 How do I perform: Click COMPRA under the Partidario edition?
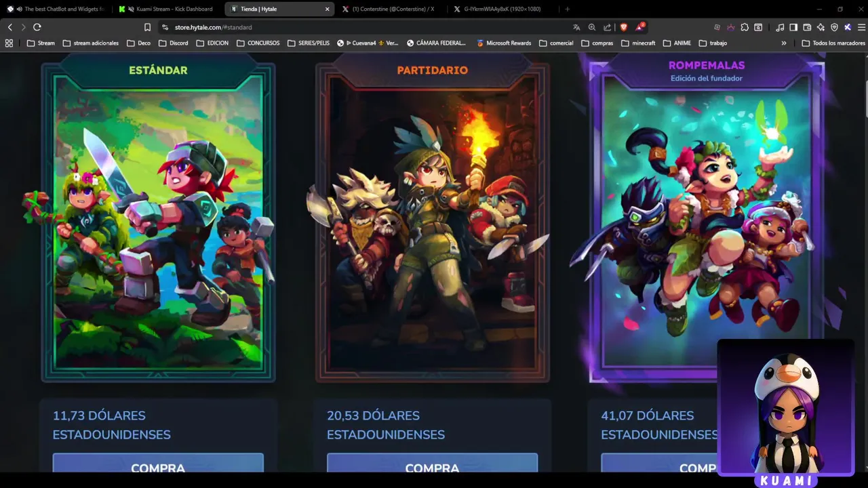pos(432,464)
